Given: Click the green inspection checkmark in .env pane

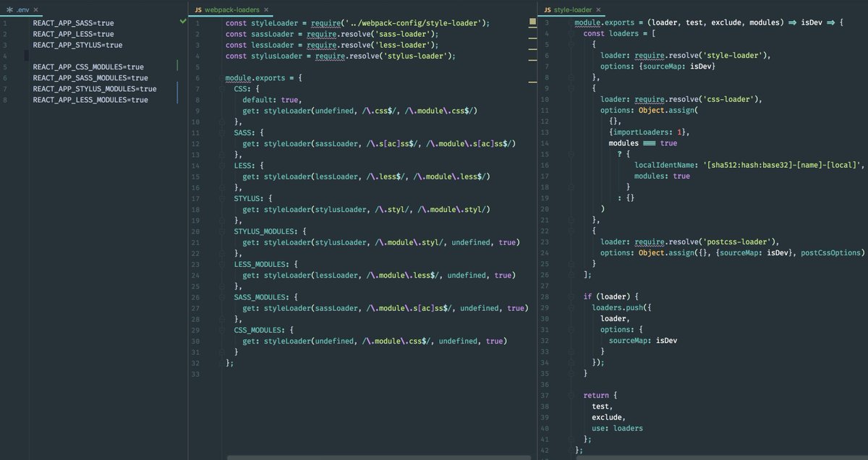Looking at the screenshot, I should coord(182,22).
